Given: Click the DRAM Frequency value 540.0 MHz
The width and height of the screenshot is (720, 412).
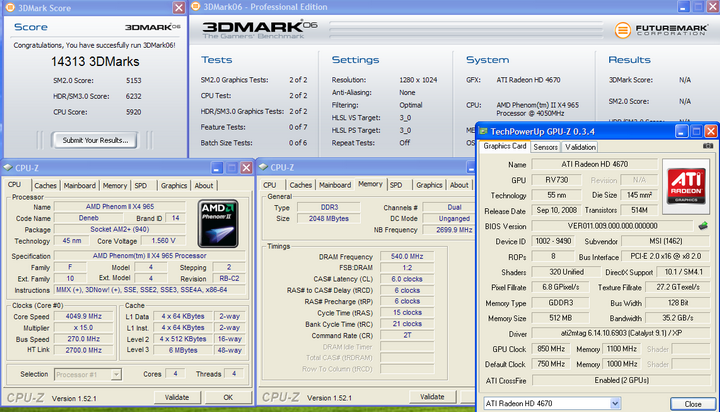Looking at the screenshot, I should tap(407, 256).
